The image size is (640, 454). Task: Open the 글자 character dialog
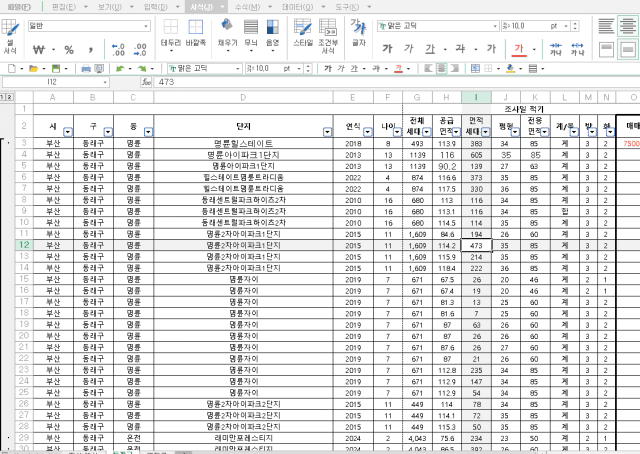(359, 33)
